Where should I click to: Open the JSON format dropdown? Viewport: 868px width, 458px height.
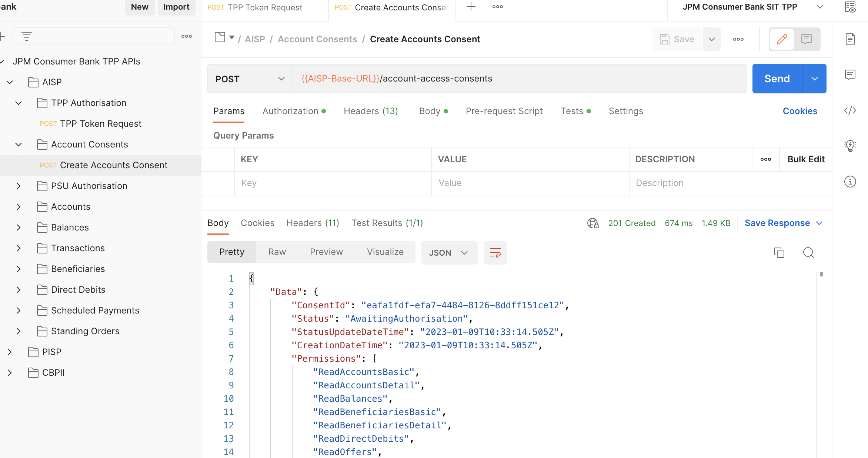pos(449,253)
